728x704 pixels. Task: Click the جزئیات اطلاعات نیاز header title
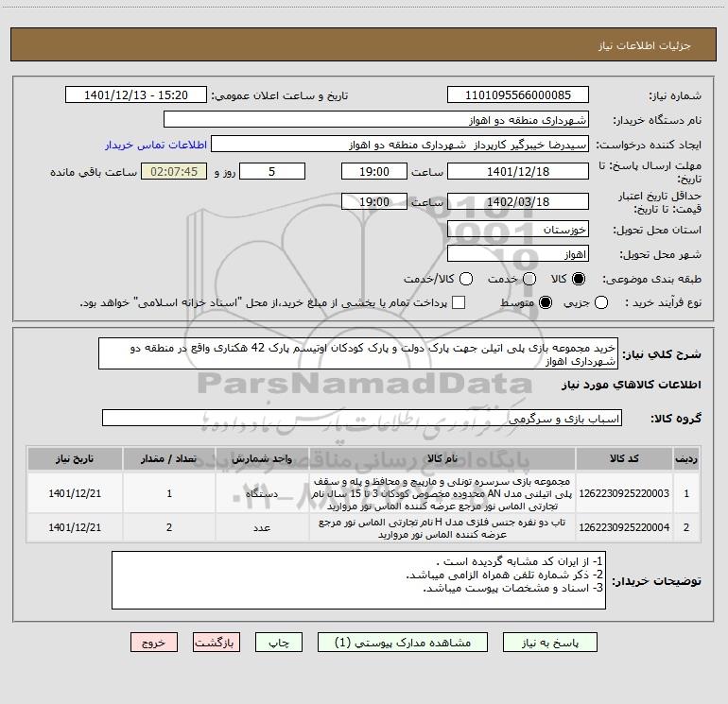coord(644,45)
